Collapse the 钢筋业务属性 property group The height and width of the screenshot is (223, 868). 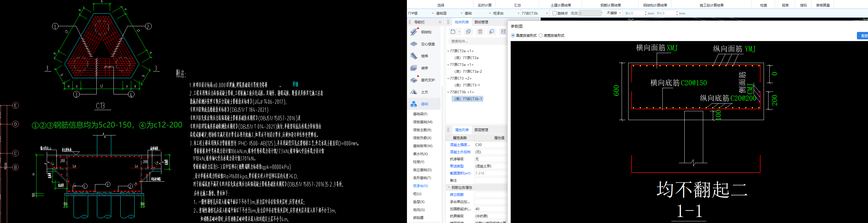[x=449, y=188]
